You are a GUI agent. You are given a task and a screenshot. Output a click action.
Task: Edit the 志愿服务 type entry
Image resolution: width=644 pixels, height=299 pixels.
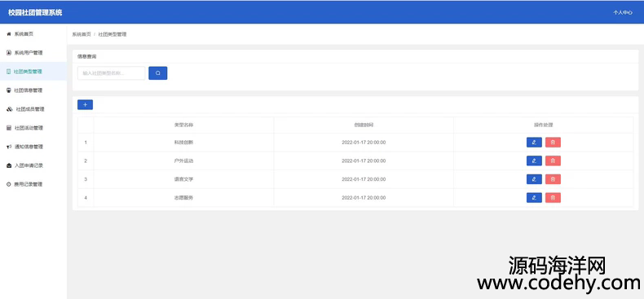(x=534, y=198)
